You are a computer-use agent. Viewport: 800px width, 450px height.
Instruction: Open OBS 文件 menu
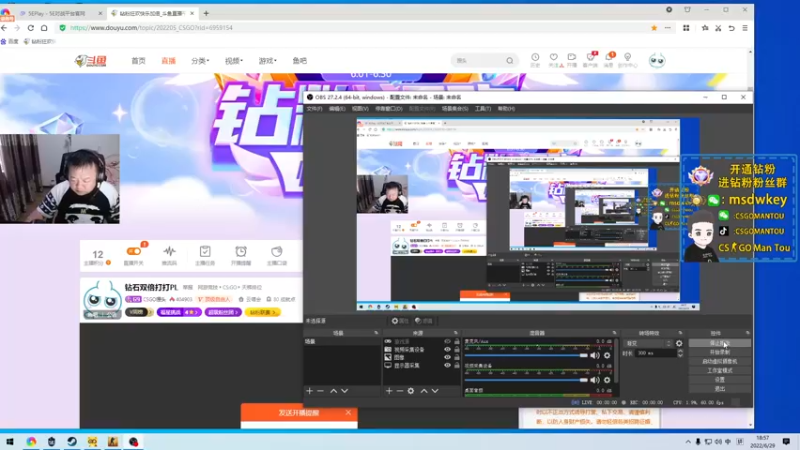coord(314,109)
